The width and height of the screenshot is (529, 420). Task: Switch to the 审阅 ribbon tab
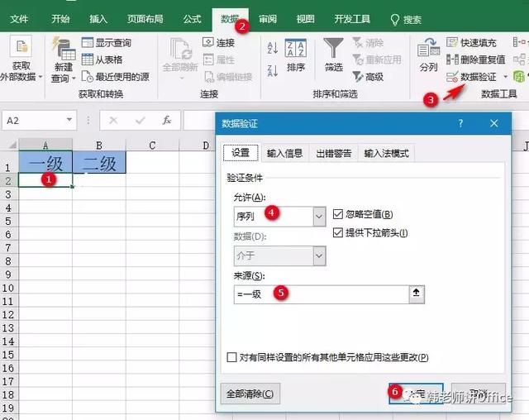(268, 19)
